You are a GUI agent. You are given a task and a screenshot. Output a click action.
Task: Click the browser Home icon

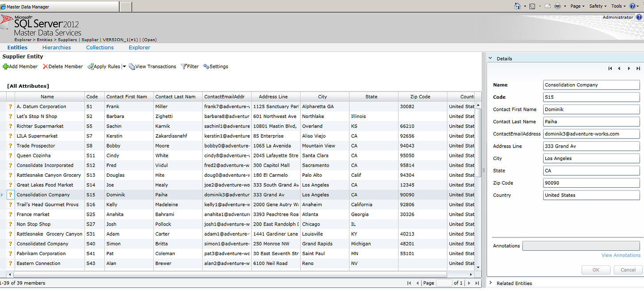pos(517,6)
